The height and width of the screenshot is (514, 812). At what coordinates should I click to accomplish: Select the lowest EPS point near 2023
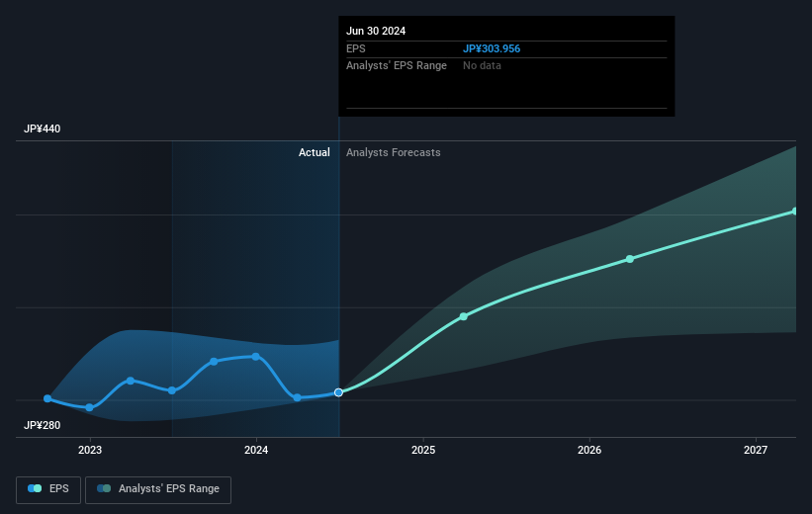coord(89,408)
